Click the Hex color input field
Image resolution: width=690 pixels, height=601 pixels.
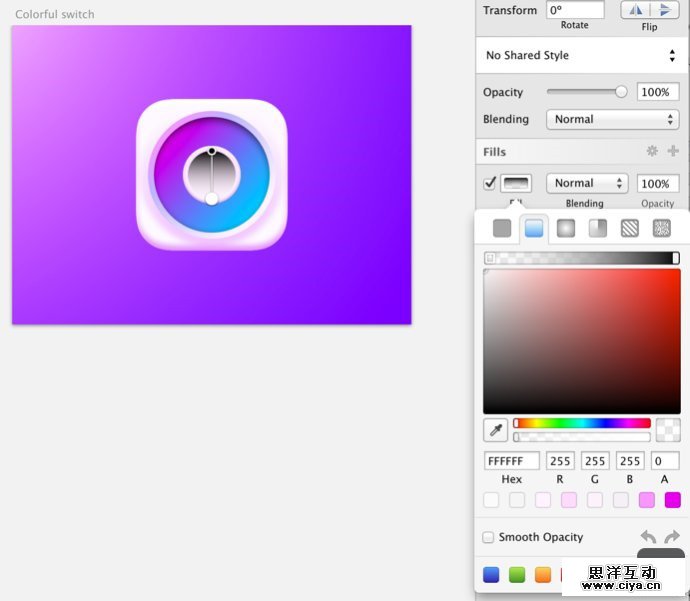click(x=511, y=461)
